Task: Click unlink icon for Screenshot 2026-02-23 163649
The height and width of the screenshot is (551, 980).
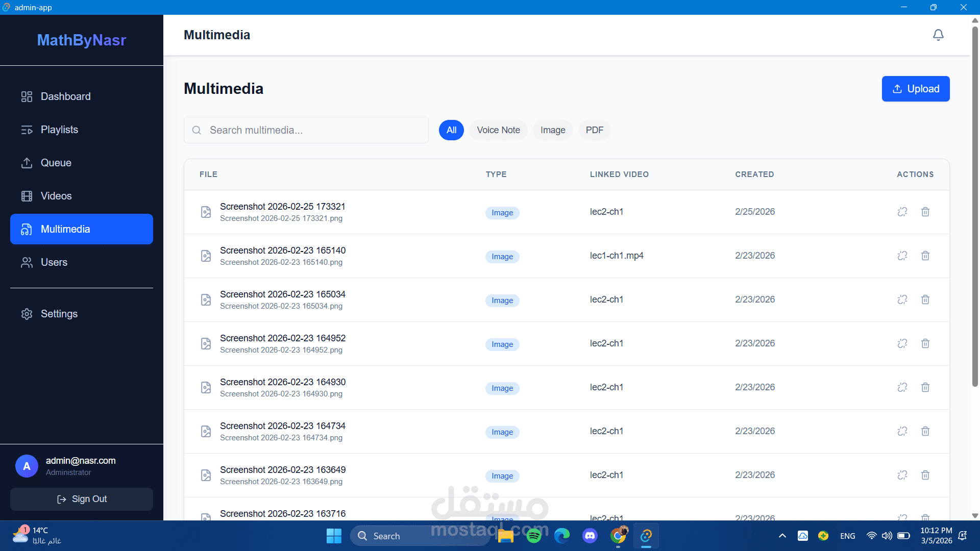Action: coord(902,475)
